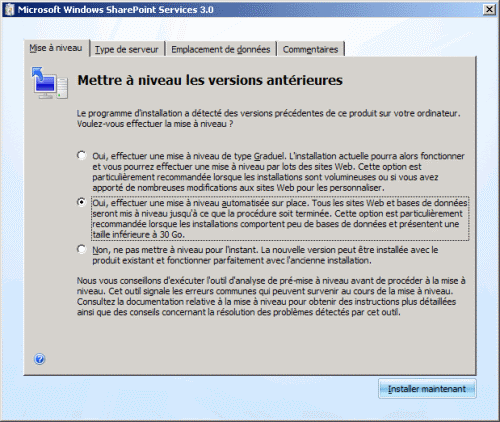The image size is (500, 422).
Task: Click text 'Voulez-vous effectuer la mise à niveau ?'
Action: click(155, 124)
